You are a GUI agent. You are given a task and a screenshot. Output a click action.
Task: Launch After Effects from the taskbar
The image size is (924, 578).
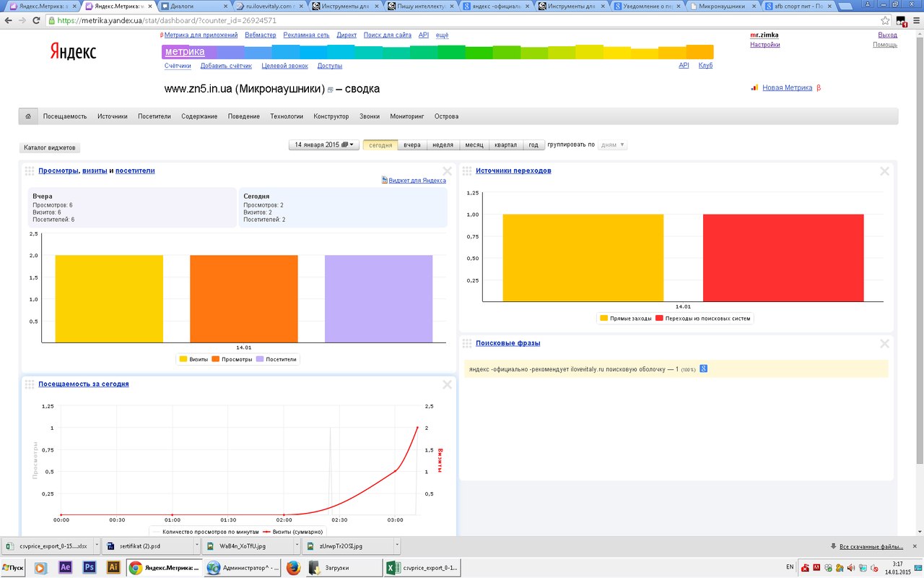click(65, 568)
